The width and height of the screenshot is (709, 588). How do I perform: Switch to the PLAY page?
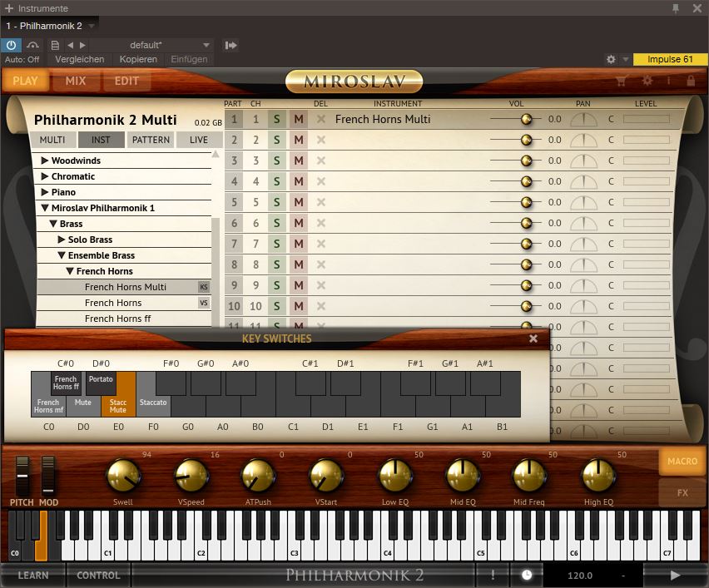(25, 81)
